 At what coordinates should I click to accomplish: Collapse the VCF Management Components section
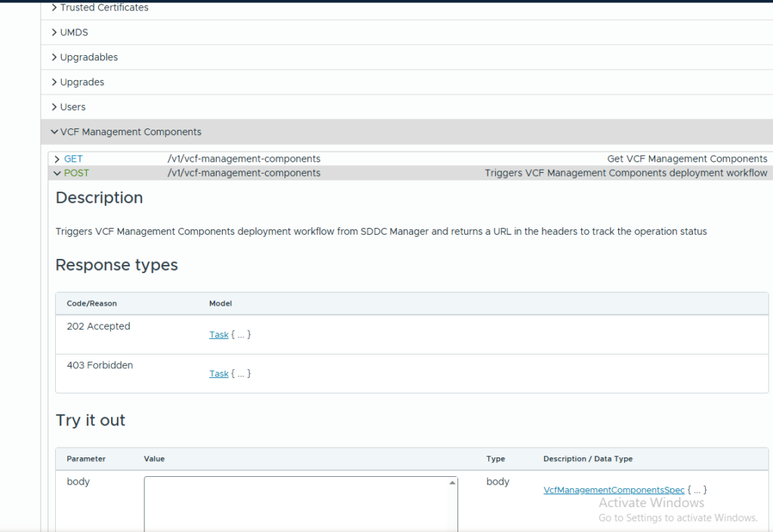[54, 132]
